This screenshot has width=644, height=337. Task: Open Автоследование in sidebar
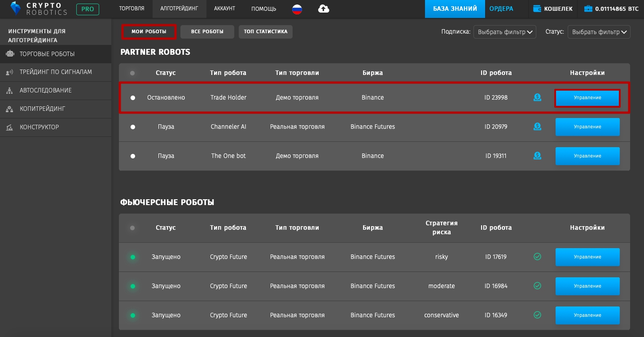point(56,90)
